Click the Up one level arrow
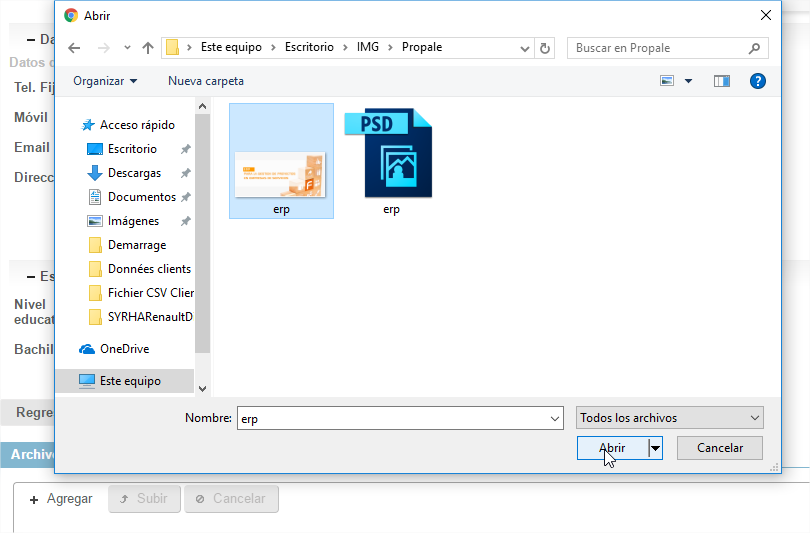The width and height of the screenshot is (810, 533). 148,48
